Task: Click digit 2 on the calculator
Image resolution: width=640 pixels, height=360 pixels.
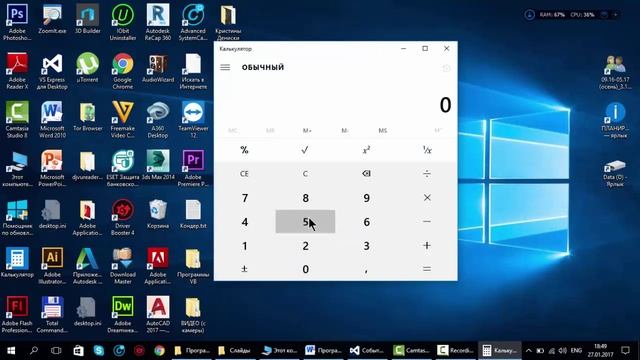Action: [x=305, y=246]
